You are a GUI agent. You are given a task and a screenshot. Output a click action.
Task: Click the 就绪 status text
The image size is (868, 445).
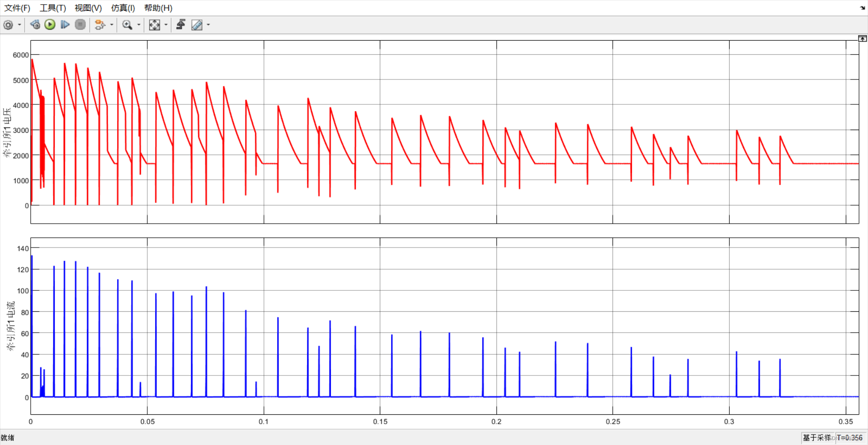click(8, 437)
